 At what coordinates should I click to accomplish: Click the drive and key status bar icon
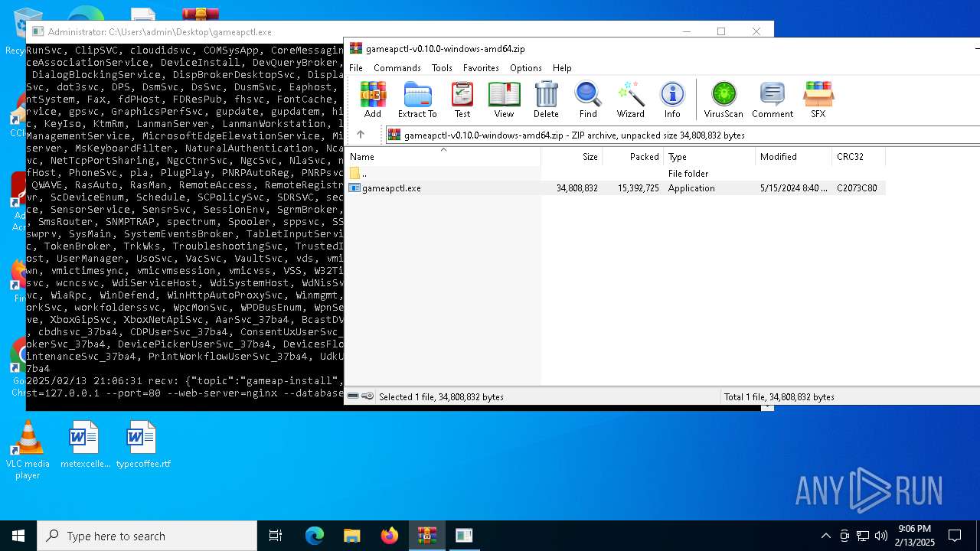[361, 396]
